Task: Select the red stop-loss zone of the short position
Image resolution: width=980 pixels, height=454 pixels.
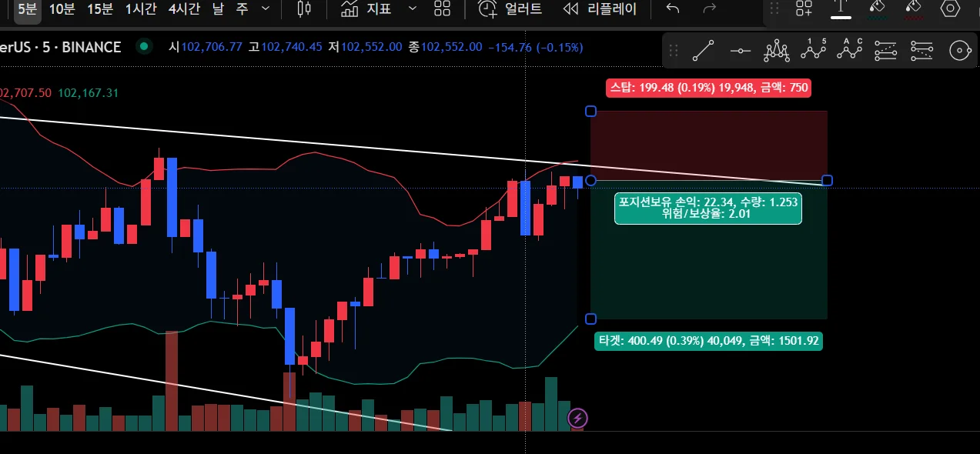Action: coord(709,145)
